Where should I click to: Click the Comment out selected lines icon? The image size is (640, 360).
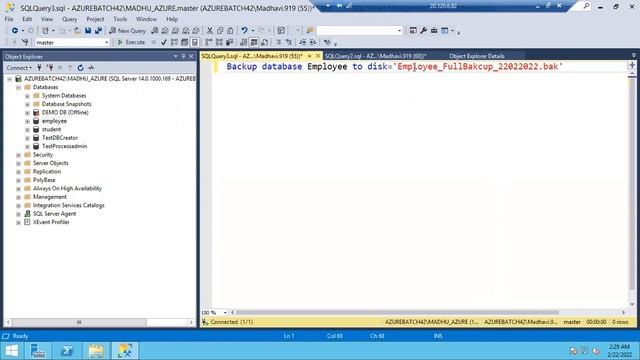[278, 42]
